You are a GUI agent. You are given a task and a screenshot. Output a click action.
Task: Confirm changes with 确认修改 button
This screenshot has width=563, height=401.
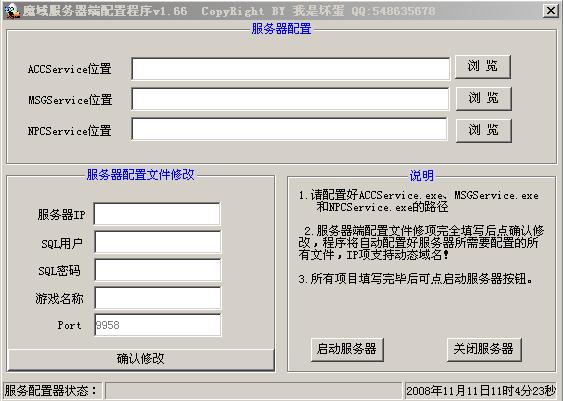[x=141, y=359]
